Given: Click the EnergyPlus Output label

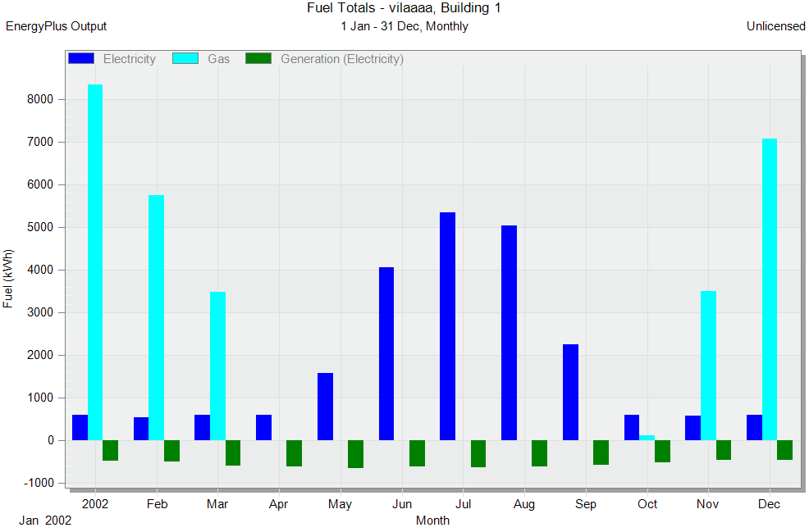Looking at the screenshot, I should [x=57, y=26].
